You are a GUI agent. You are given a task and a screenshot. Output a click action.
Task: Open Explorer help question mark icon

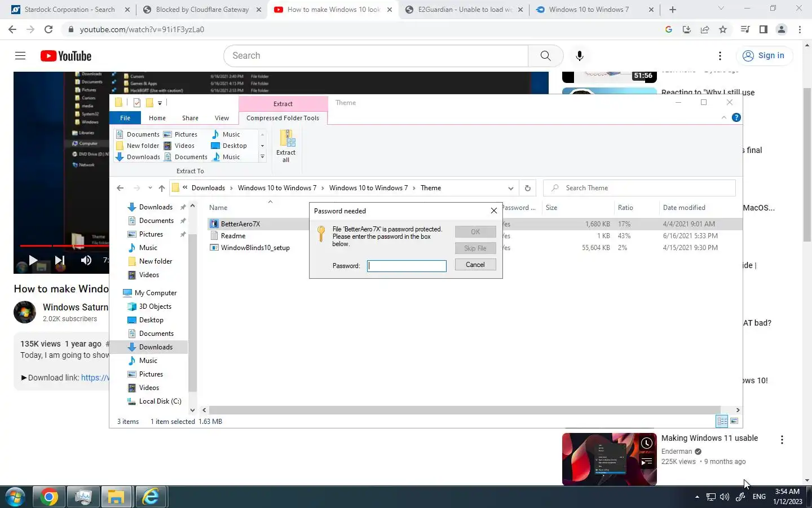[x=736, y=117]
